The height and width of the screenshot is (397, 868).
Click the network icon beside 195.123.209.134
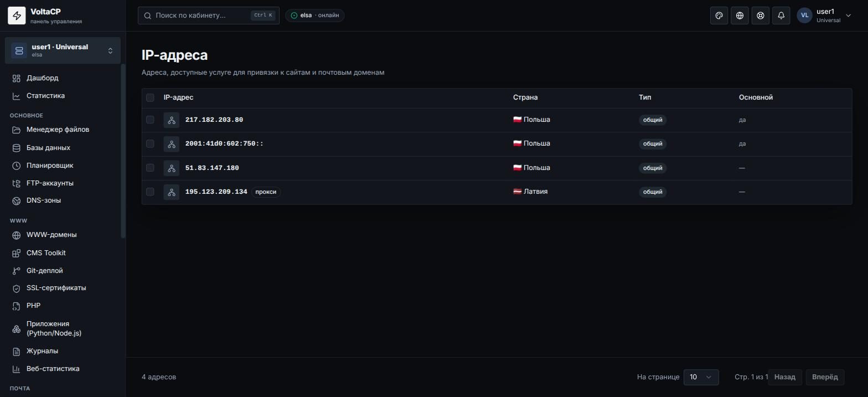point(172,192)
